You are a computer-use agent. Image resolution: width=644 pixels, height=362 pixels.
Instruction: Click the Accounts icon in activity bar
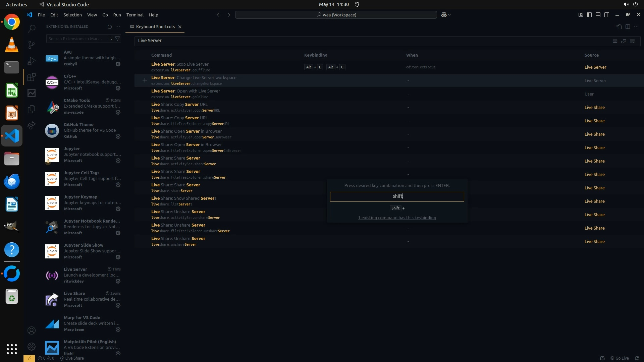tap(32, 330)
